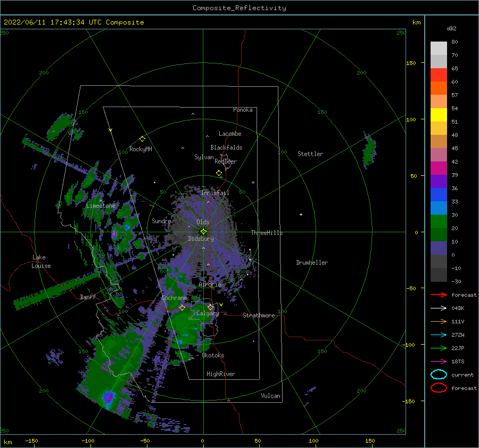Click the green echo near Stettler
This screenshot has height=448, width=479.
369,150
